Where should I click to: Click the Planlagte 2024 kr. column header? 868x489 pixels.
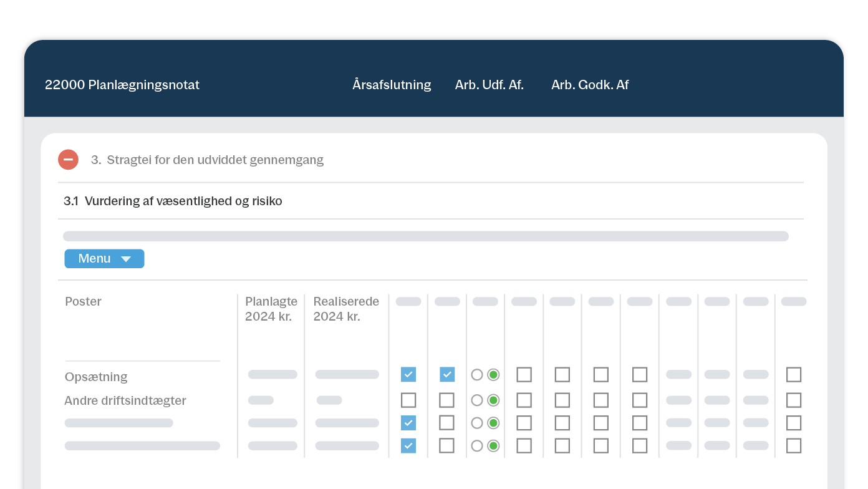point(271,309)
